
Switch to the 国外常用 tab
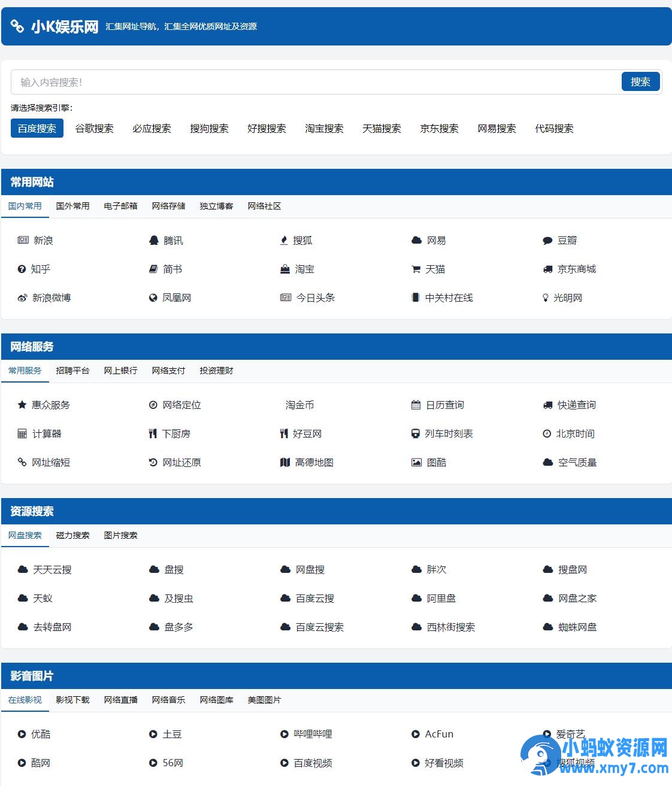pyautogui.click(x=72, y=206)
